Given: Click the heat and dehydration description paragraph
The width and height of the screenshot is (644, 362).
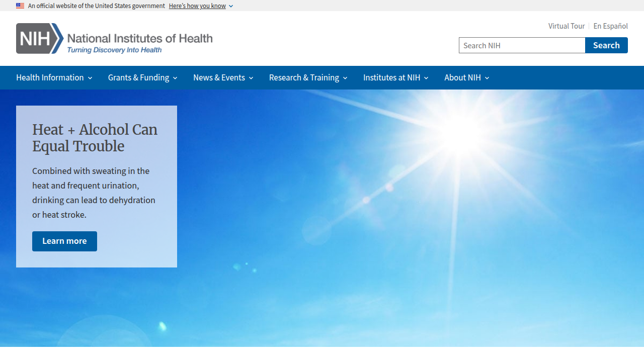Looking at the screenshot, I should coord(94,193).
